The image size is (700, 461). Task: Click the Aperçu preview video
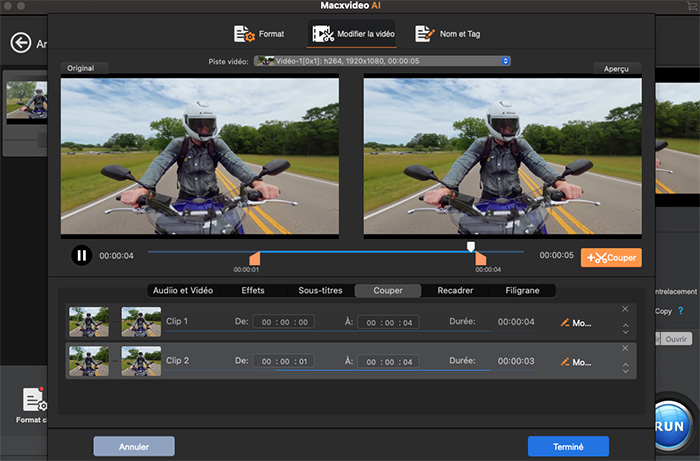tap(503, 156)
